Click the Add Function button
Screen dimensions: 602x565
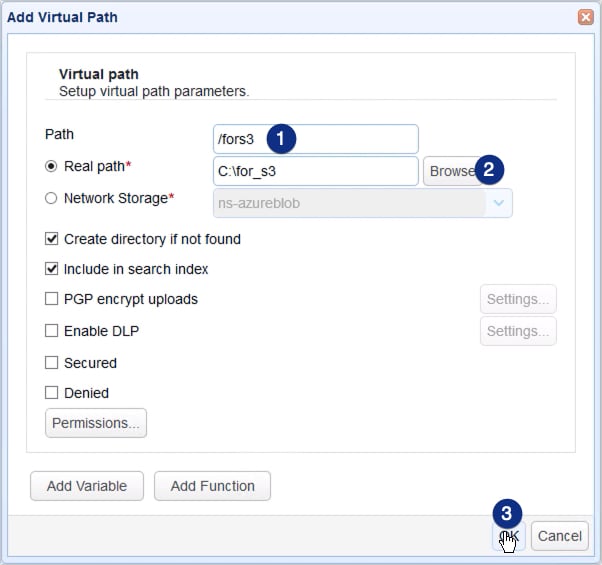[x=212, y=486]
